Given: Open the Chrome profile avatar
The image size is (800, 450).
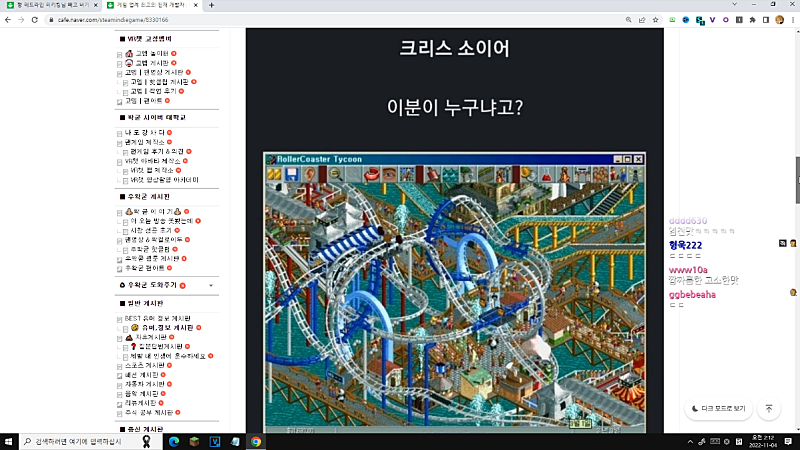Looking at the screenshot, I should (x=780, y=20).
